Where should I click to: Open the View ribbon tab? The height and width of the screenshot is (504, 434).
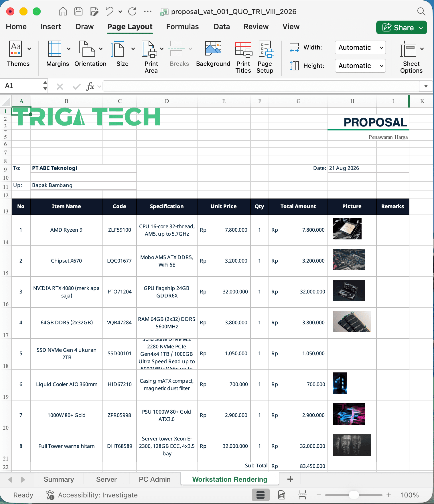tap(291, 27)
